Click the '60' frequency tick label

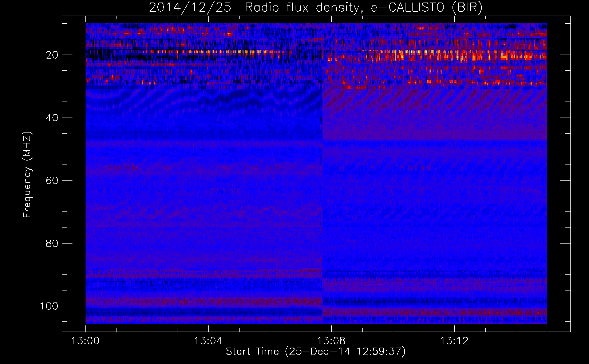click(x=52, y=181)
